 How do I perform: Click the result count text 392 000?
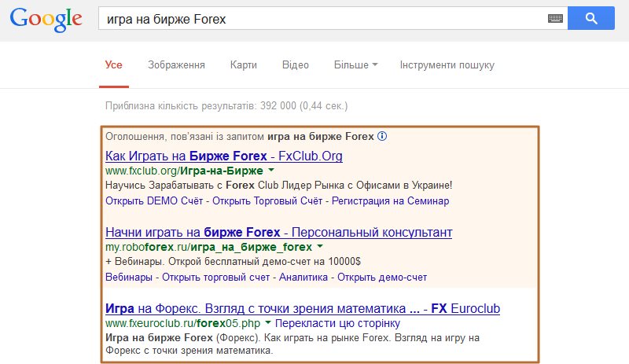(278, 106)
